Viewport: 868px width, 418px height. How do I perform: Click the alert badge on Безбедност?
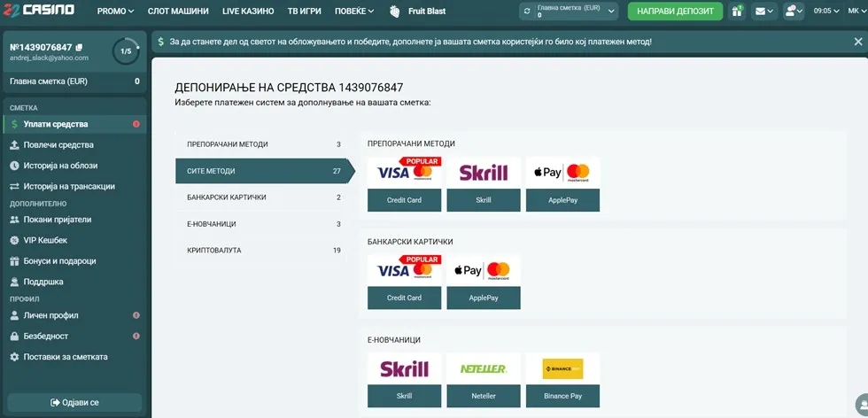pyautogui.click(x=136, y=336)
